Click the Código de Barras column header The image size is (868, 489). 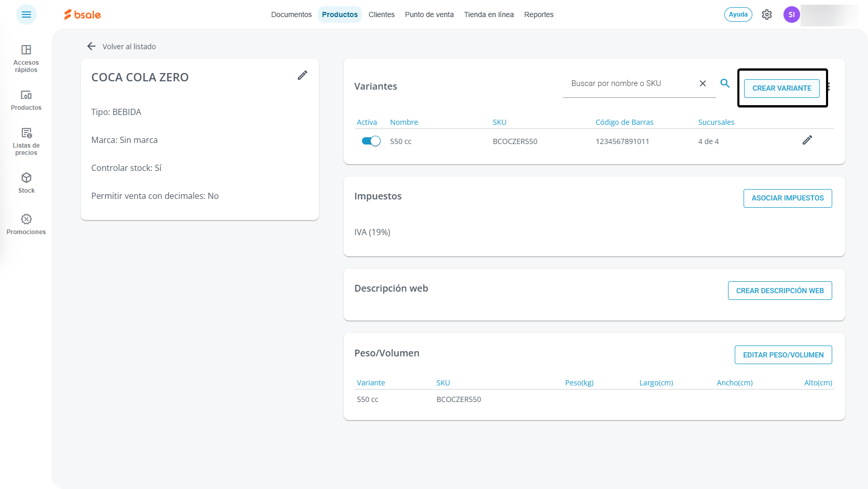click(x=624, y=122)
